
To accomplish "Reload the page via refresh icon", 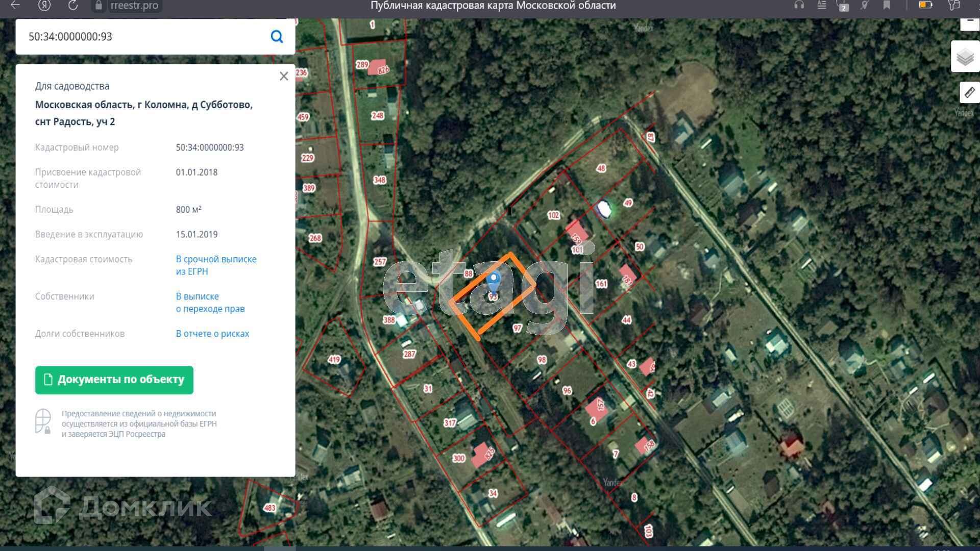I will 73,6.
